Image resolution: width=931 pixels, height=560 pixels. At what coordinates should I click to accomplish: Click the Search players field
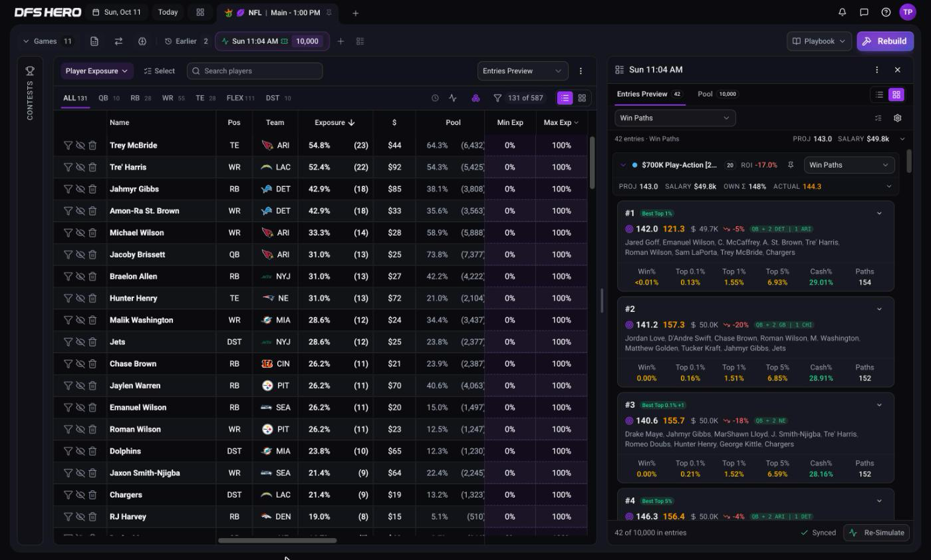255,70
